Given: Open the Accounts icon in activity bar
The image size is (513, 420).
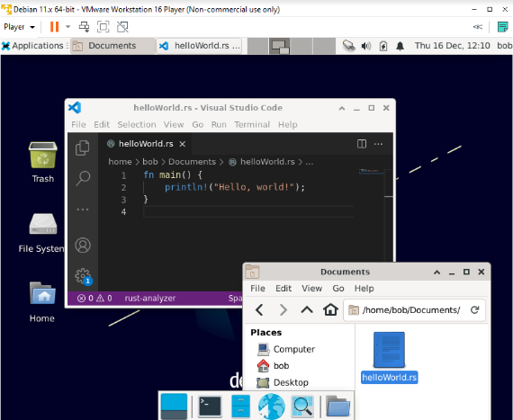Looking at the screenshot, I should pyautogui.click(x=83, y=246).
